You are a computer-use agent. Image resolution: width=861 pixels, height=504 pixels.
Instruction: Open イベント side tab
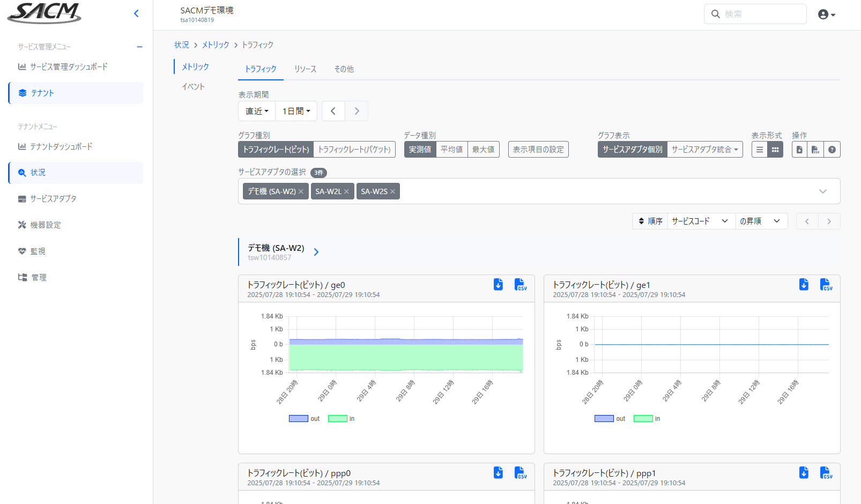pos(193,87)
